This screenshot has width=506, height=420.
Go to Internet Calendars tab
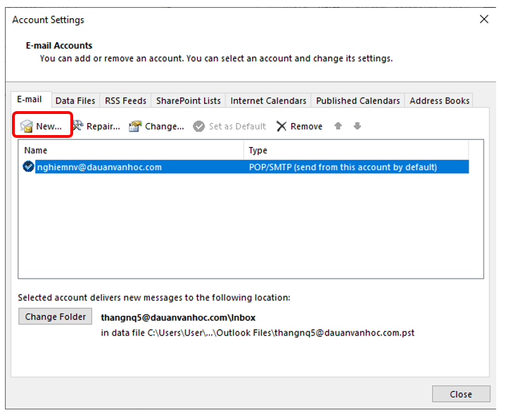(268, 101)
